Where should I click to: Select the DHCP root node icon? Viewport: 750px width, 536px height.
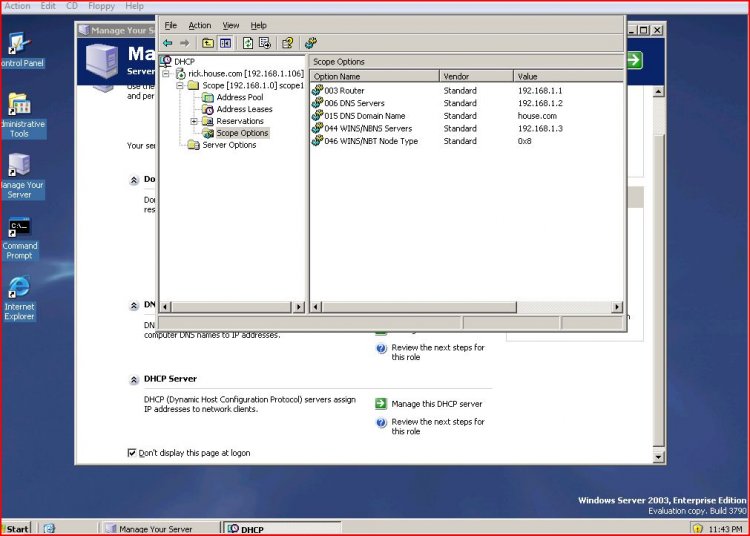tap(166, 61)
